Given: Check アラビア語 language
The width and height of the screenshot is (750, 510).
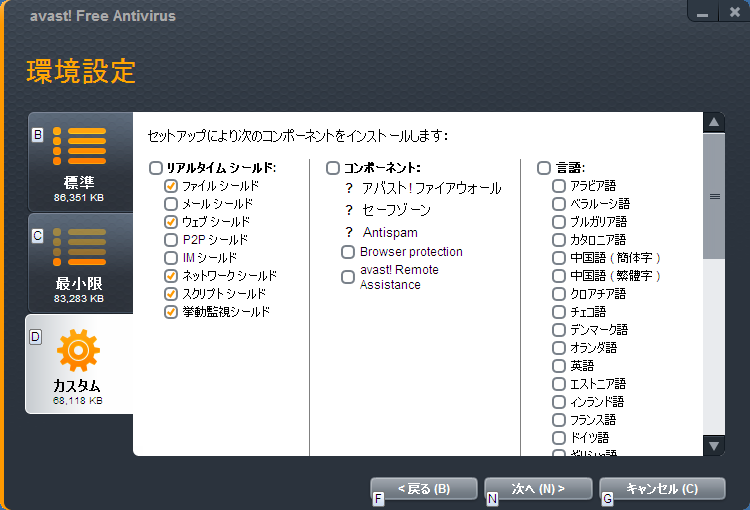Looking at the screenshot, I should (559, 186).
